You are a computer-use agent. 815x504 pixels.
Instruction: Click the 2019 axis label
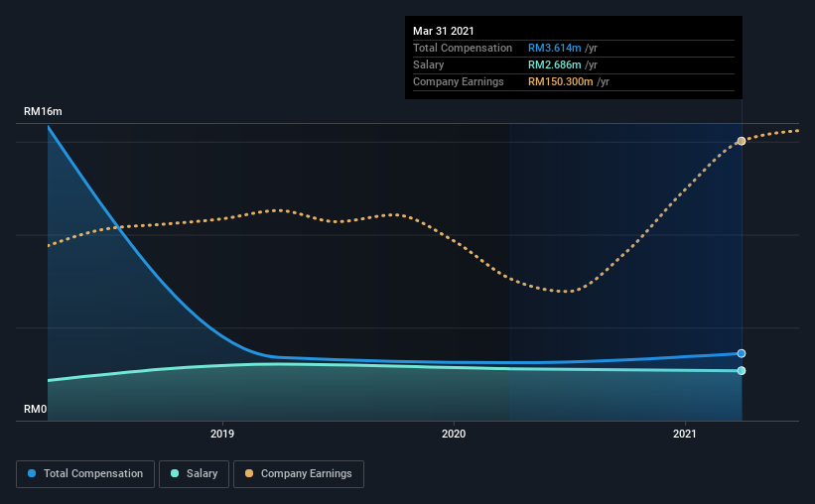[x=222, y=434]
